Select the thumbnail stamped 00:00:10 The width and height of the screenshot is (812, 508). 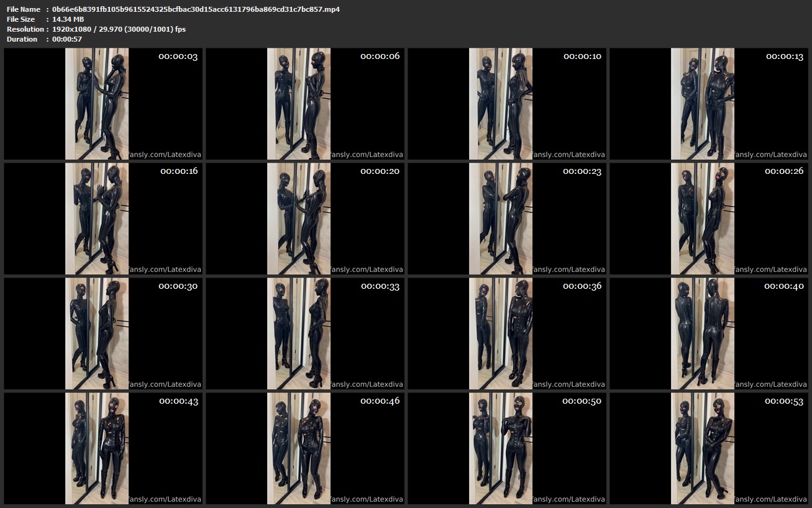pos(507,104)
